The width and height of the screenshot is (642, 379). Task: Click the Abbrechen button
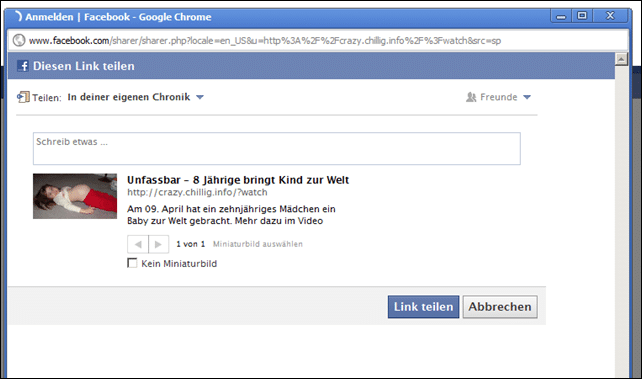[x=500, y=307]
